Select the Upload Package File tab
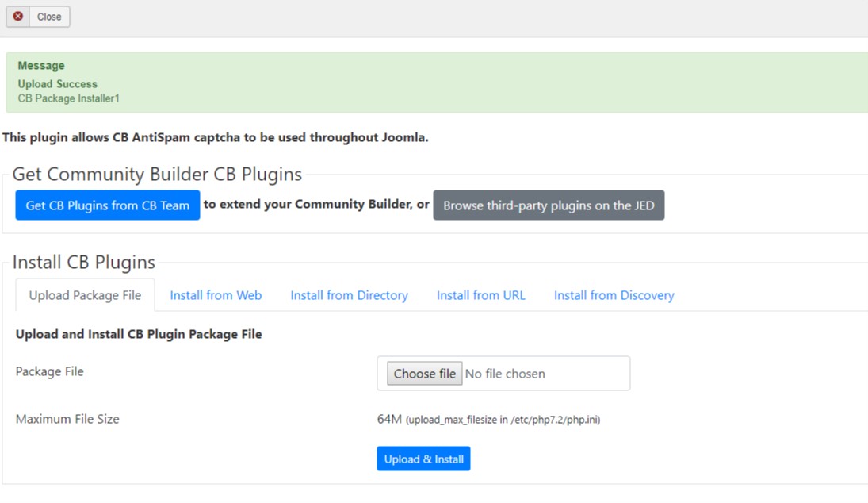The height and width of the screenshot is (503, 868). point(86,295)
